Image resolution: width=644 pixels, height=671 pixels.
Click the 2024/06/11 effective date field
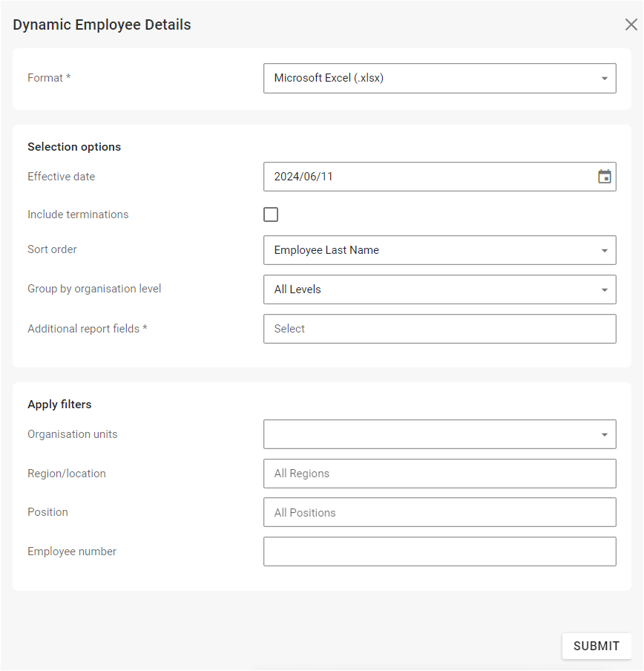(427, 177)
